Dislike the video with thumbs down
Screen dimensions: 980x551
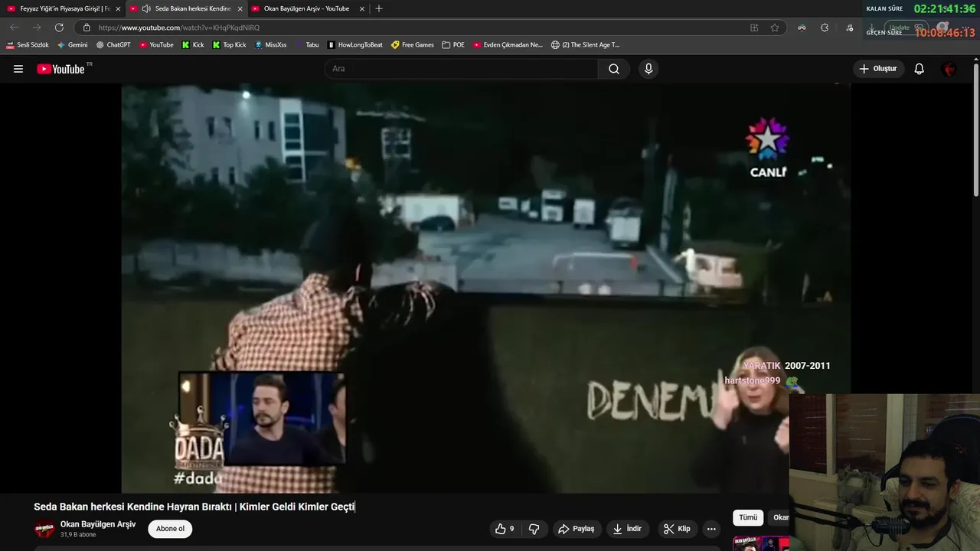pos(534,529)
